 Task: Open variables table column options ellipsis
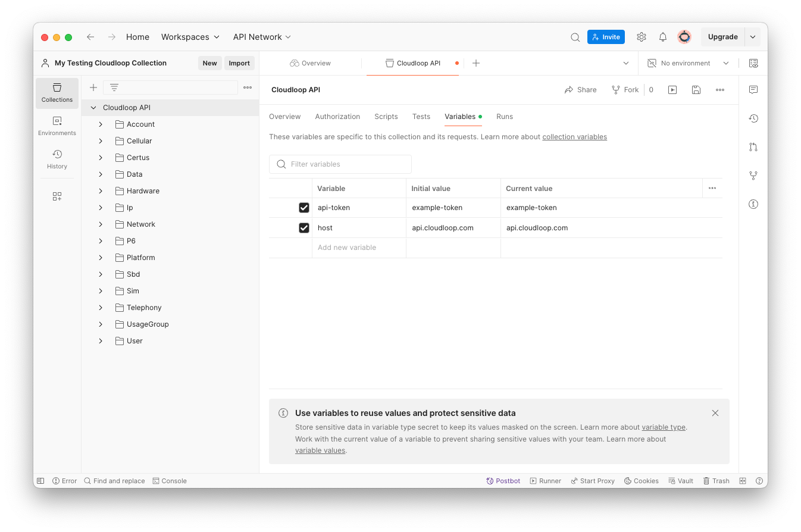pyautogui.click(x=712, y=188)
